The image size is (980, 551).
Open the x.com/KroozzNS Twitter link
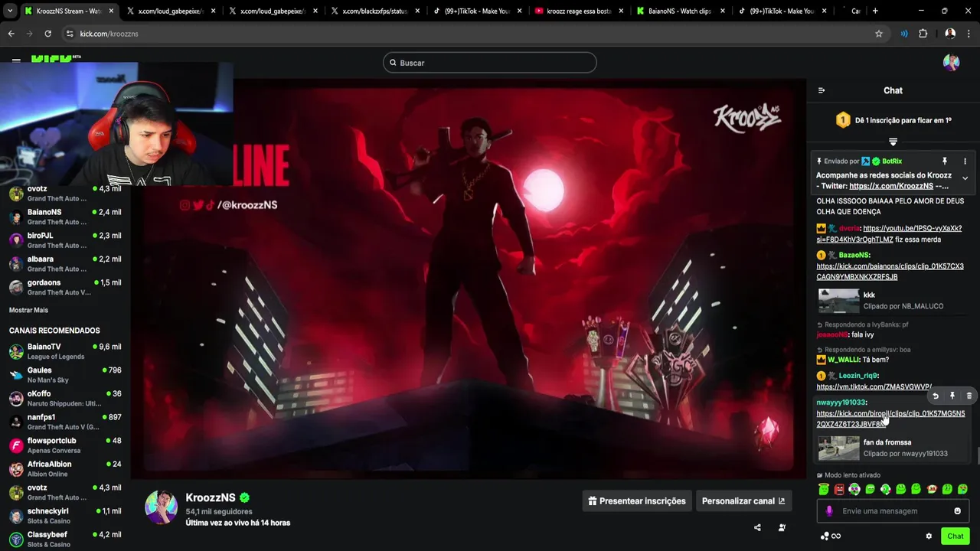[891, 186]
